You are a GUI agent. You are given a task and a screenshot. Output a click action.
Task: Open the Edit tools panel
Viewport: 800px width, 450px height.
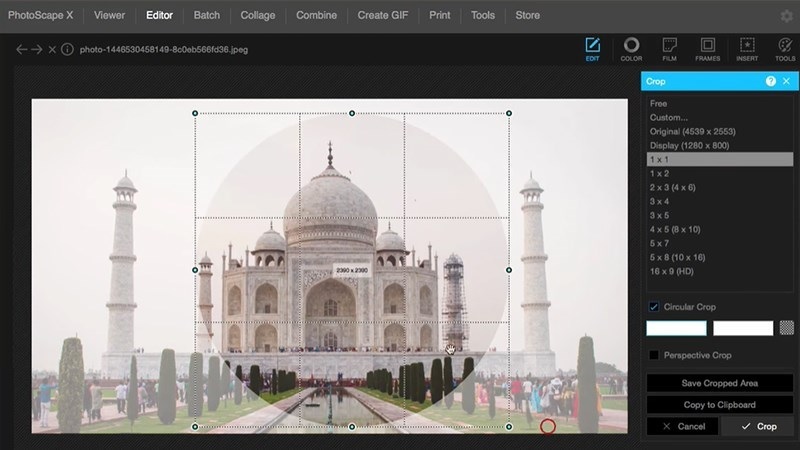(592, 49)
